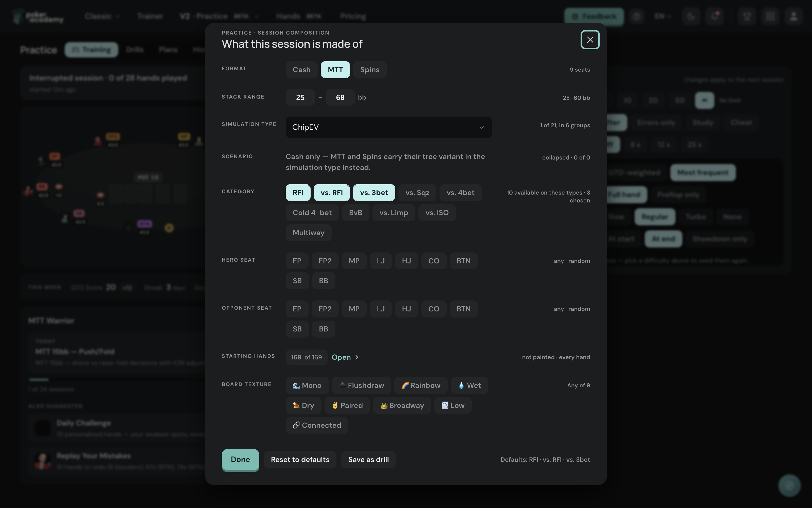
Task: Filter boards by Low texture
Action: click(x=453, y=406)
